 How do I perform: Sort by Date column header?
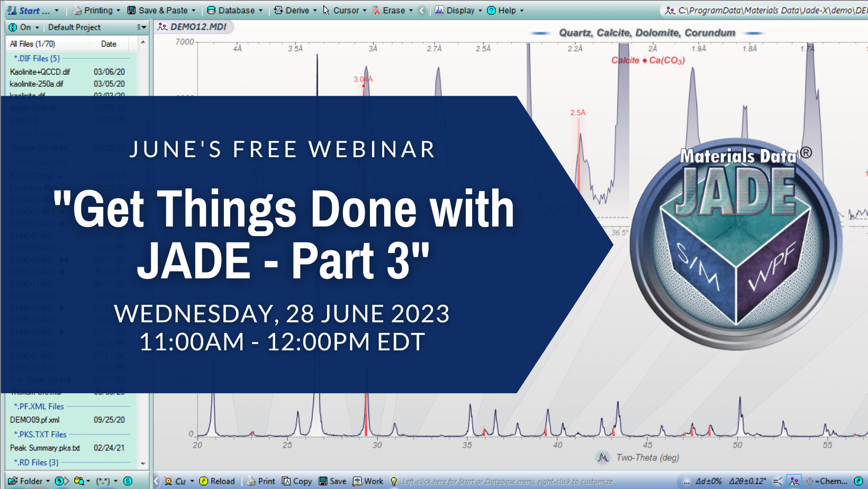click(109, 44)
